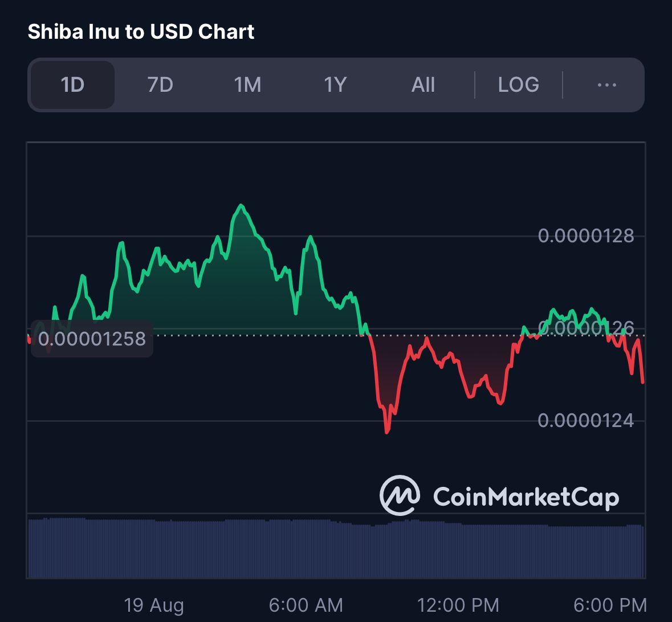672x622 pixels.
Task: Click the CoinMarketCap watermark text
Action: (526, 497)
